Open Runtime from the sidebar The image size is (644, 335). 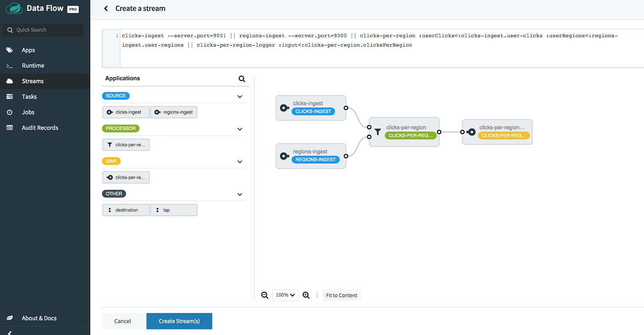pos(33,66)
